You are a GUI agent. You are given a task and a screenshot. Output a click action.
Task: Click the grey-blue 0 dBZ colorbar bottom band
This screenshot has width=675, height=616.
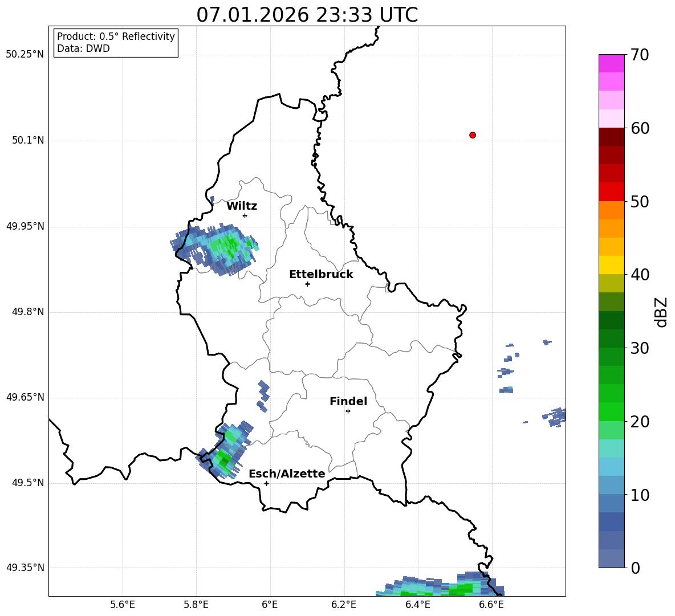tap(611, 558)
